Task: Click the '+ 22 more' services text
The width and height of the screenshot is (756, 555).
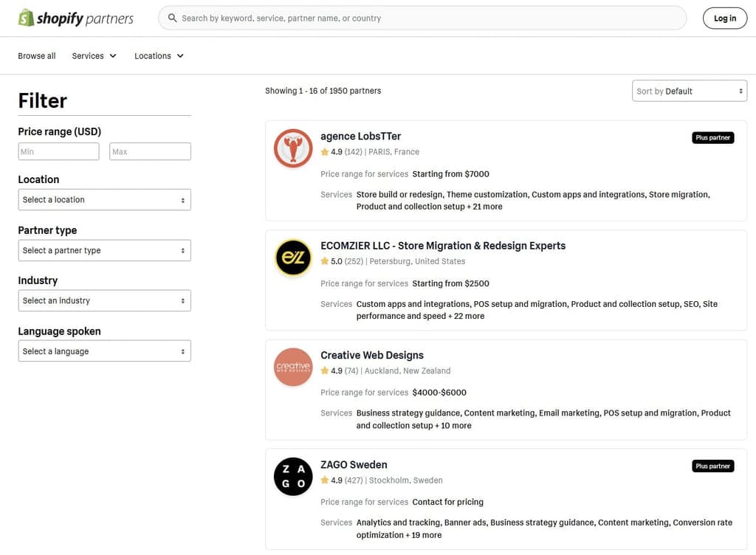Action: pos(467,316)
